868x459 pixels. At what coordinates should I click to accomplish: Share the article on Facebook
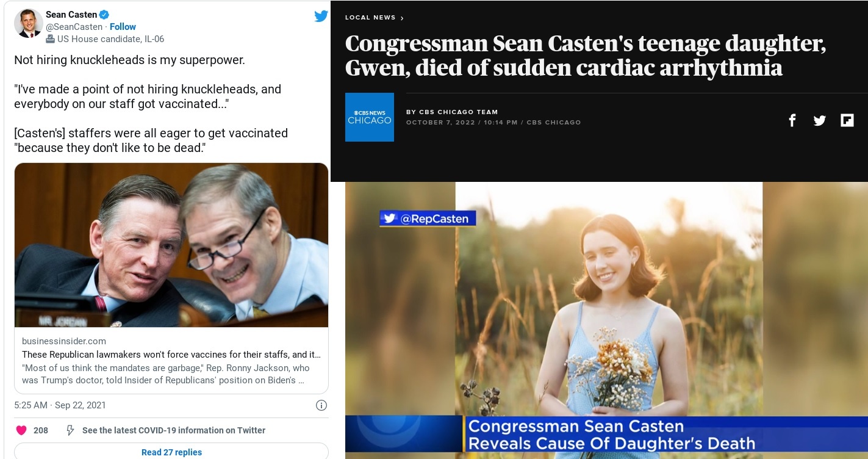point(792,120)
